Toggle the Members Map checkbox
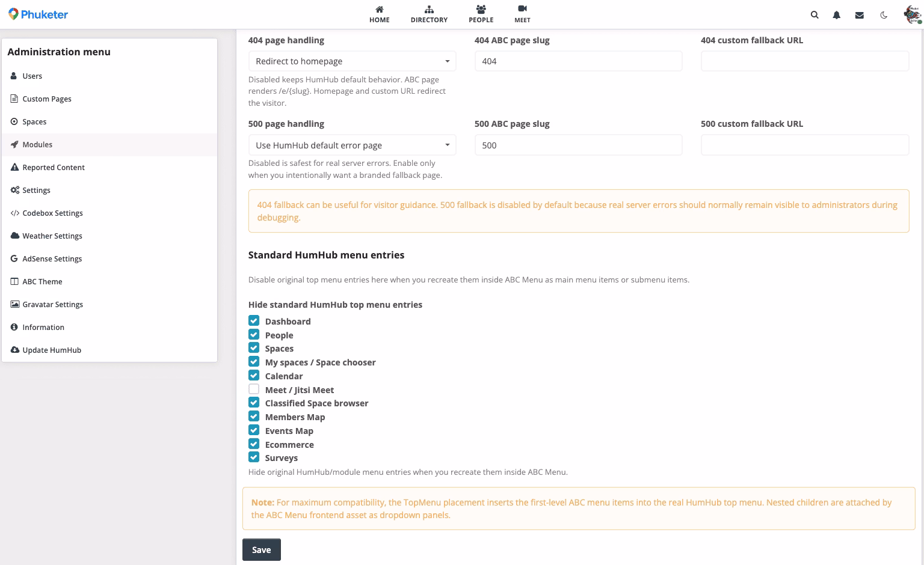924x565 pixels. click(254, 417)
